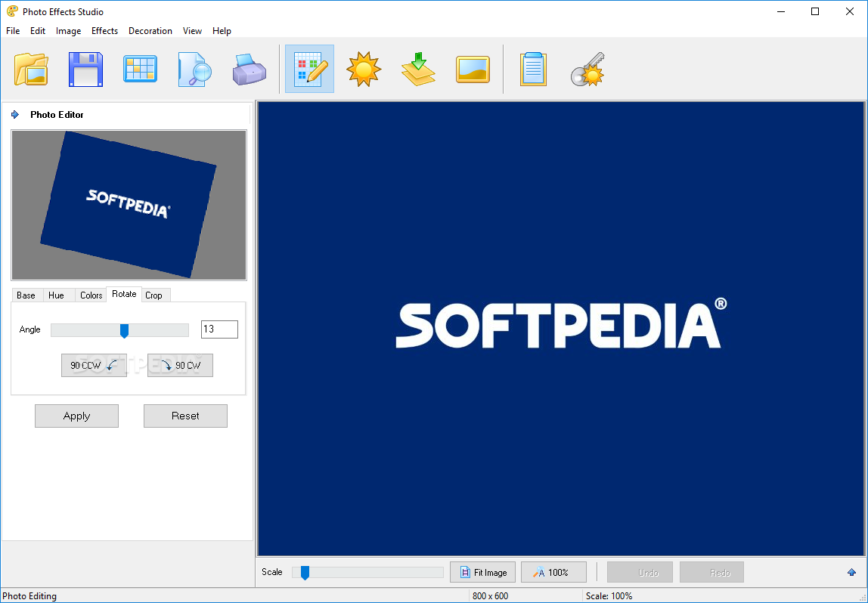Viewport: 868px width, 603px height.
Task: Click the Undo button
Action: (x=640, y=573)
